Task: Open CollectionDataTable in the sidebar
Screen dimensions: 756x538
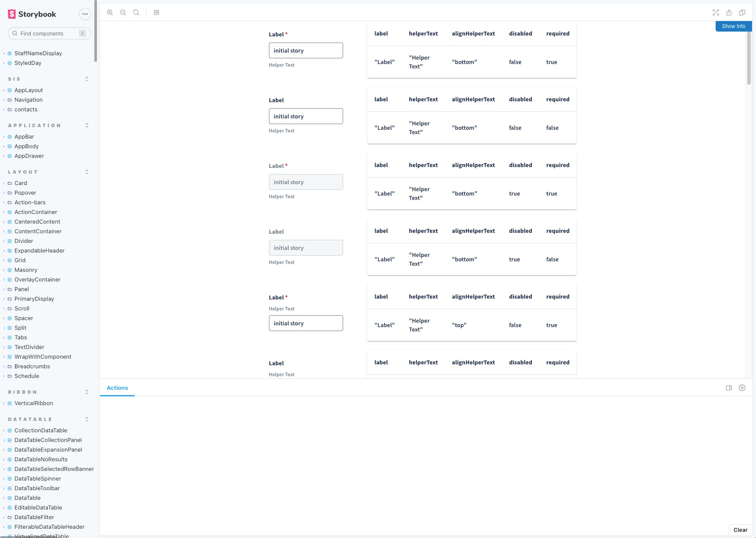Action: [41, 431]
